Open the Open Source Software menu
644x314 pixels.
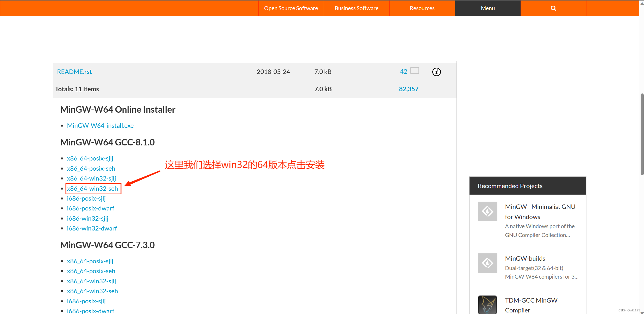point(291,8)
